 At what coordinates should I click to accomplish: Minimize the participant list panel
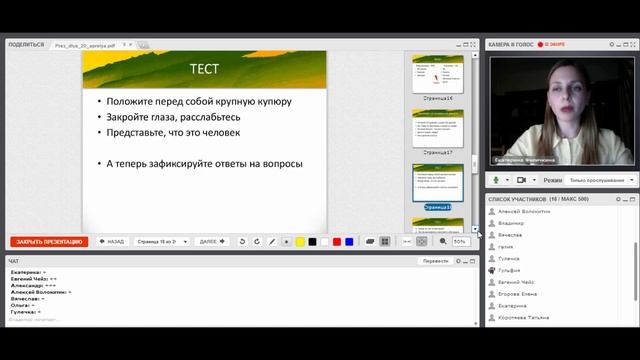tap(625, 200)
